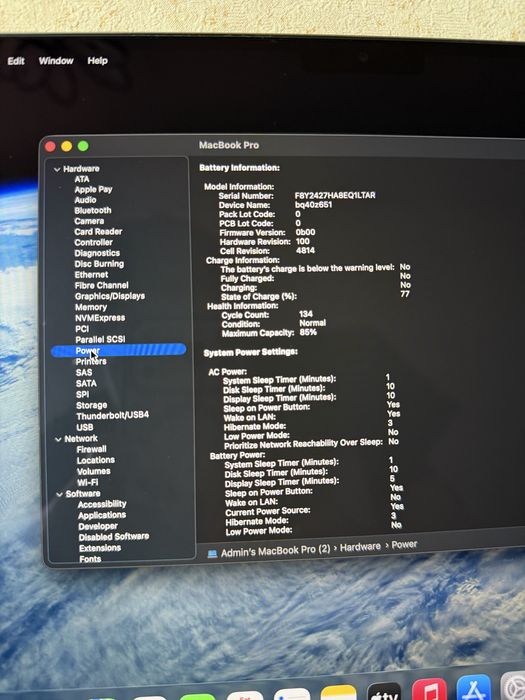Click the serial number F8Y2427HA8EQ1LTAR
This screenshot has width=525, height=700.
point(335,196)
